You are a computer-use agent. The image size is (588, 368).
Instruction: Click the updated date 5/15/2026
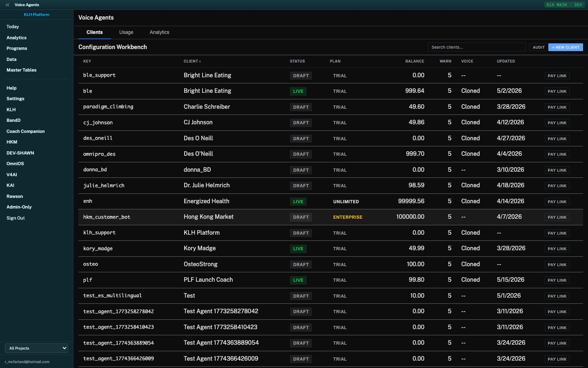pos(510,280)
